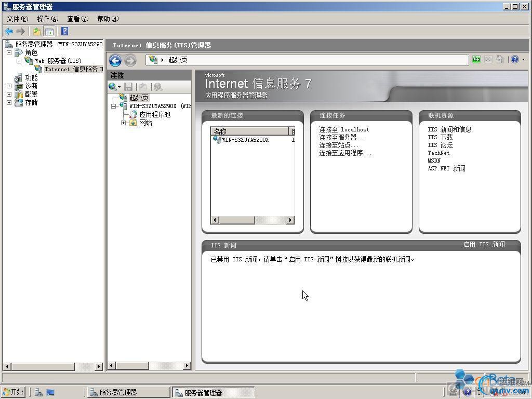Click 连接至应用程序... link
The height and width of the screenshot is (399, 532).
point(345,153)
